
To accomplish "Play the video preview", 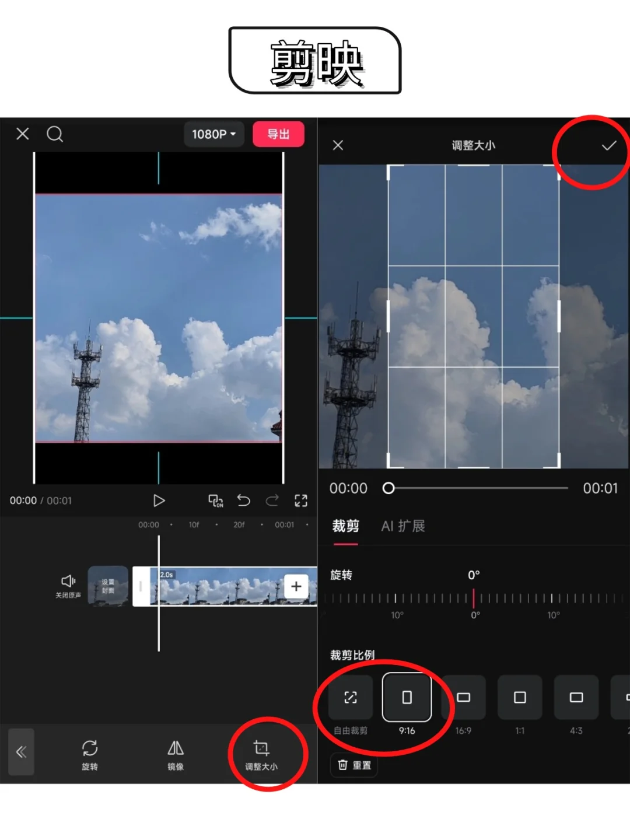I will pyautogui.click(x=159, y=501).
